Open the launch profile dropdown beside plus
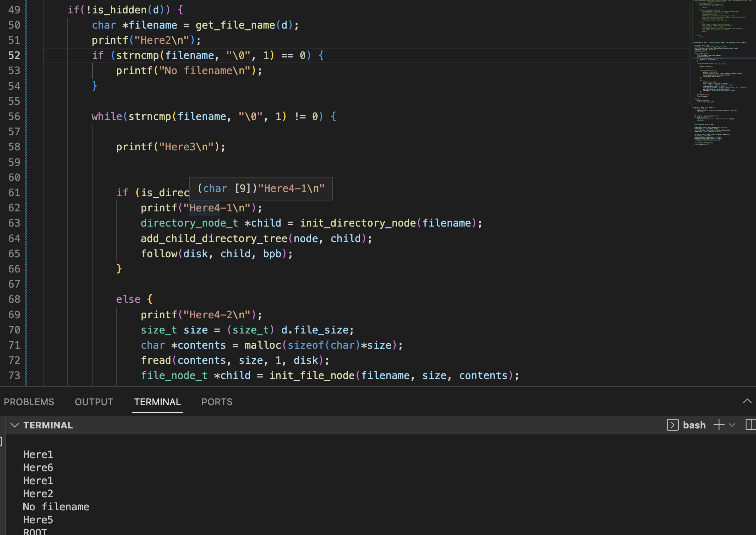Viewport: 756px width, 535px height. pos(732,425)
